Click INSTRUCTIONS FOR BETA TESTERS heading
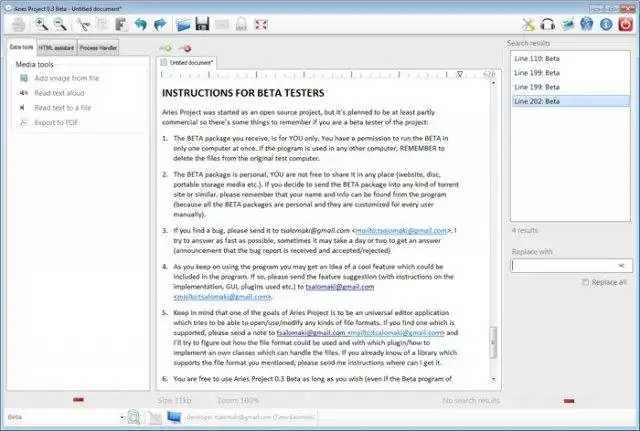Image resolution: width=640 pixels, height=431 pixels. (x=243, y=93)
